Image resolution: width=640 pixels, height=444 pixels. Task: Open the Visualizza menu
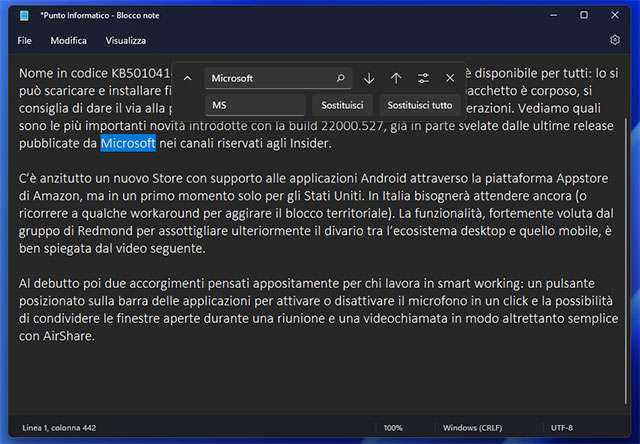point(125,41)
